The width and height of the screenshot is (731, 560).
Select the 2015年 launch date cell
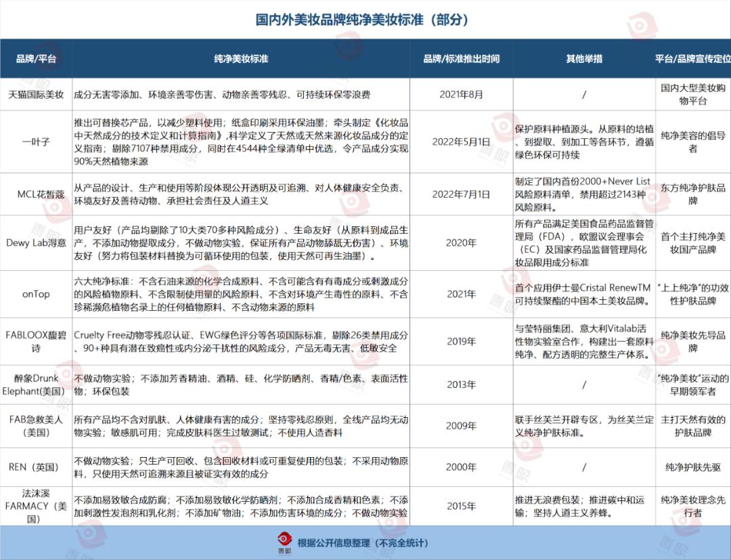point(461,506)
